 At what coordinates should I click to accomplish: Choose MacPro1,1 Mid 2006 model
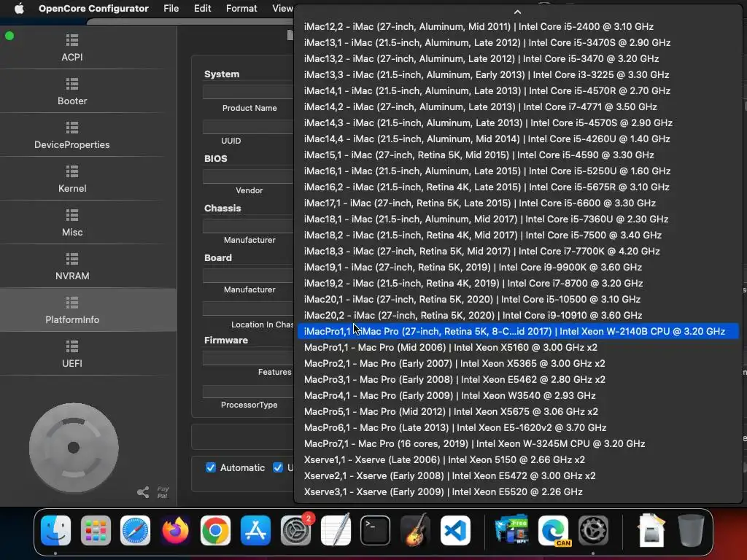pos(518,347)
